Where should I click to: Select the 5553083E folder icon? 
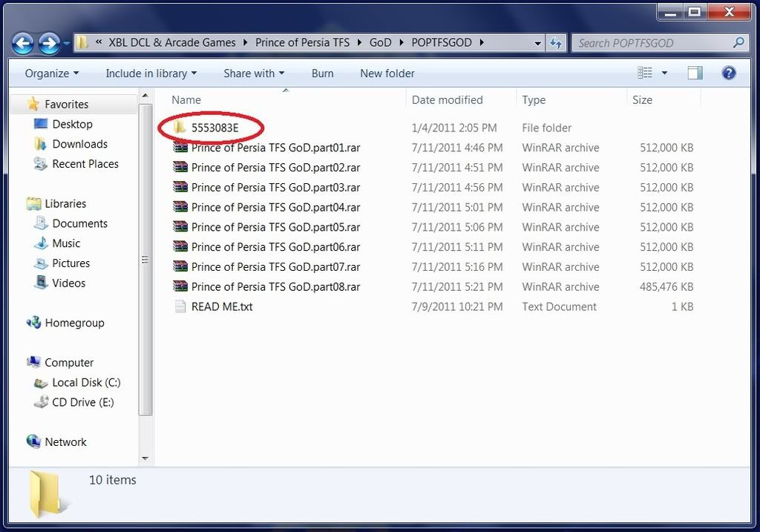[180, 128]
